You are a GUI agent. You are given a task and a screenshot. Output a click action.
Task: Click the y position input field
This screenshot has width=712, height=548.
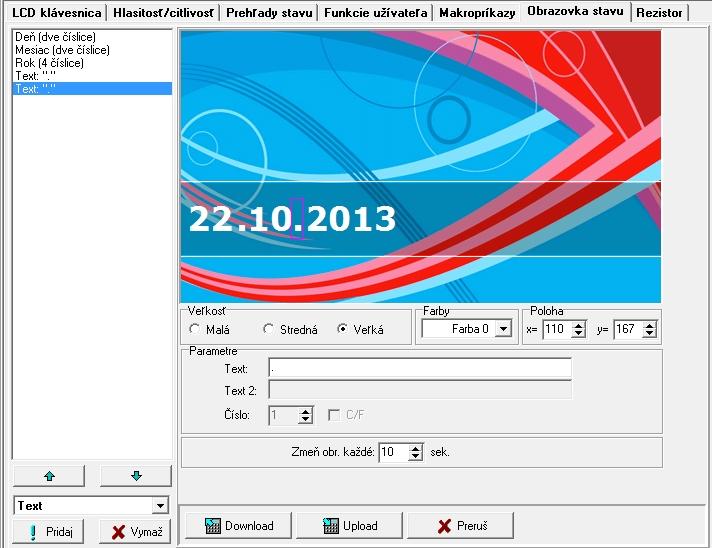[x=628, y=329]
